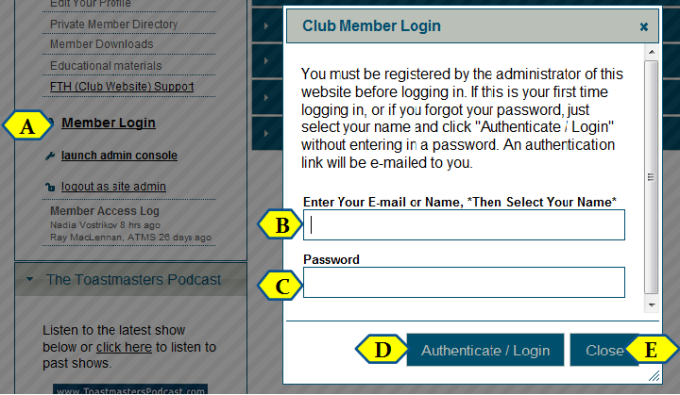Focus the Password input field
Screen dimensions: 680x395
pos(464,282)
